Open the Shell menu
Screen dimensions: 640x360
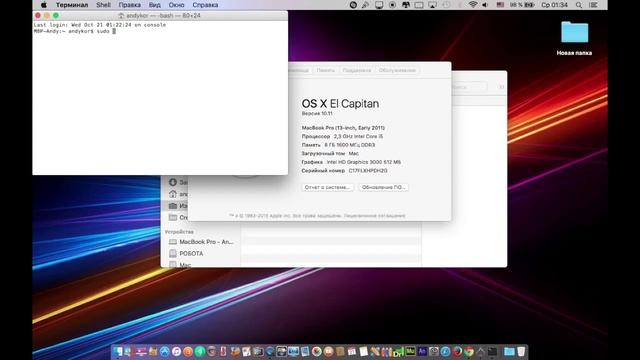pyautogui.click(x=103, y=5)
